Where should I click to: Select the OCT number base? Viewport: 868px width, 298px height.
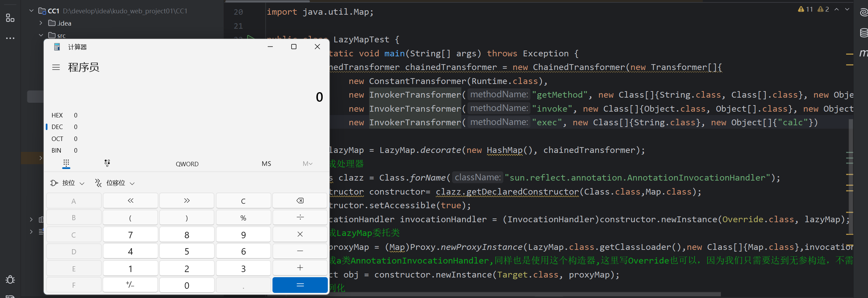click(65, 139)
